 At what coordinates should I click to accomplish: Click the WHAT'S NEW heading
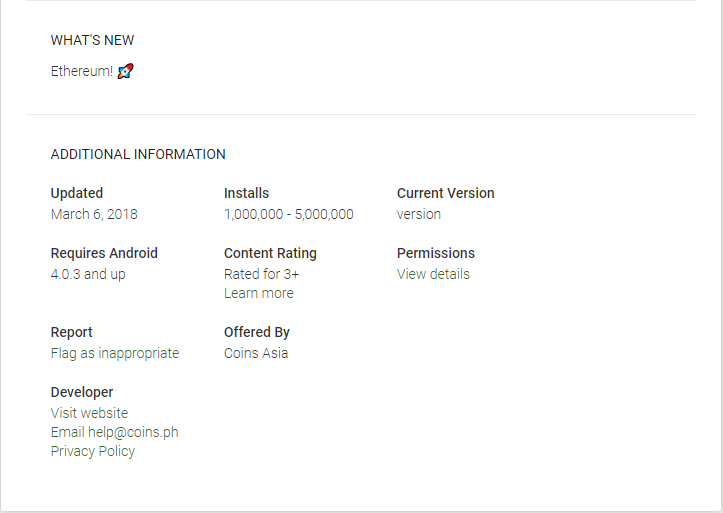[x=92, y=41]
